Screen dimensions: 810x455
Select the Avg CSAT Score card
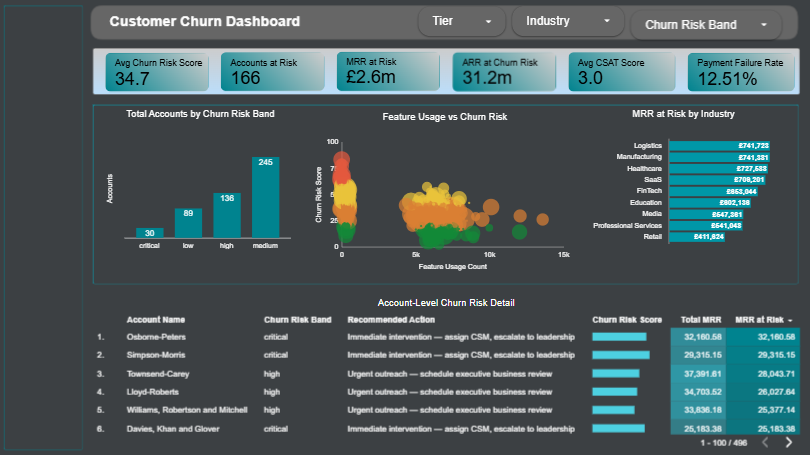pyautogui.click(x=621, y=72)
